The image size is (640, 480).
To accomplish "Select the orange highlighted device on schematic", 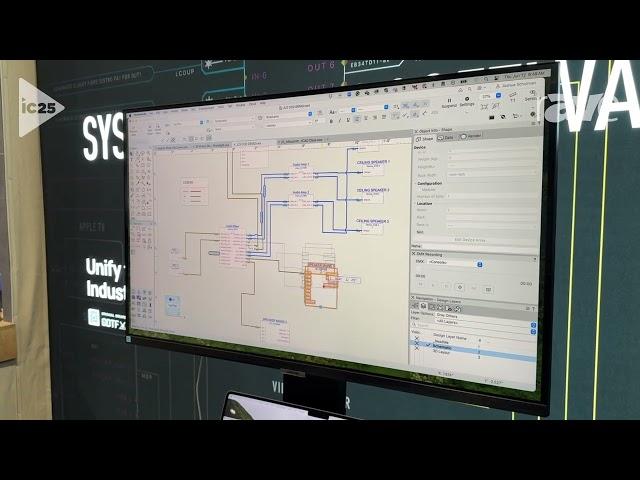I will click(322, 284).
